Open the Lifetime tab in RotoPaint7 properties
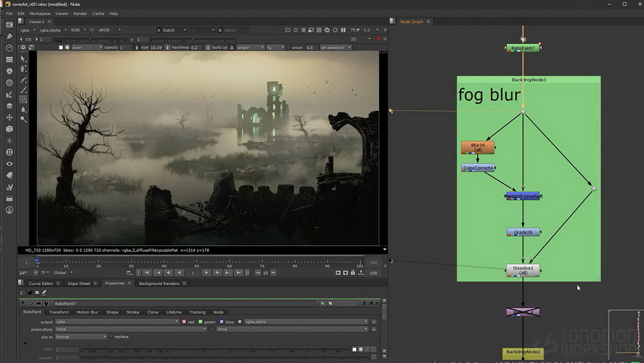Screen dimensions: 644x363 (174, 312)
